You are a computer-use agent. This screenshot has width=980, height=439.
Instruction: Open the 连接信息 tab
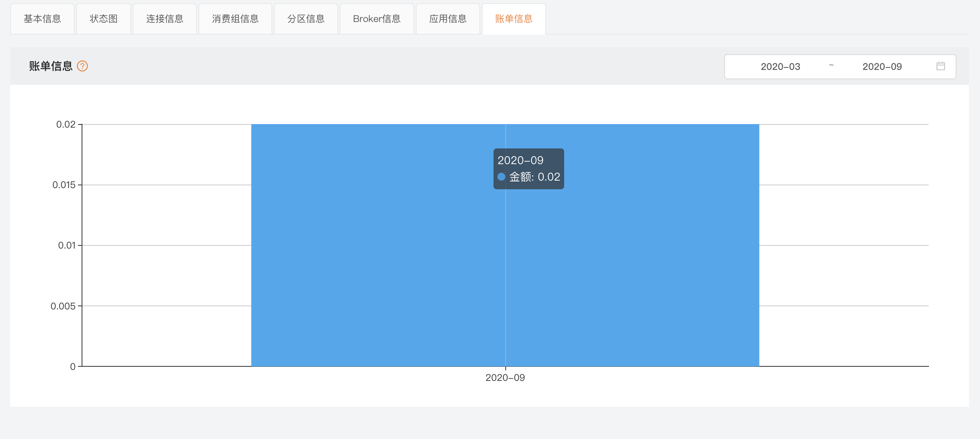[x=165, y=19]
